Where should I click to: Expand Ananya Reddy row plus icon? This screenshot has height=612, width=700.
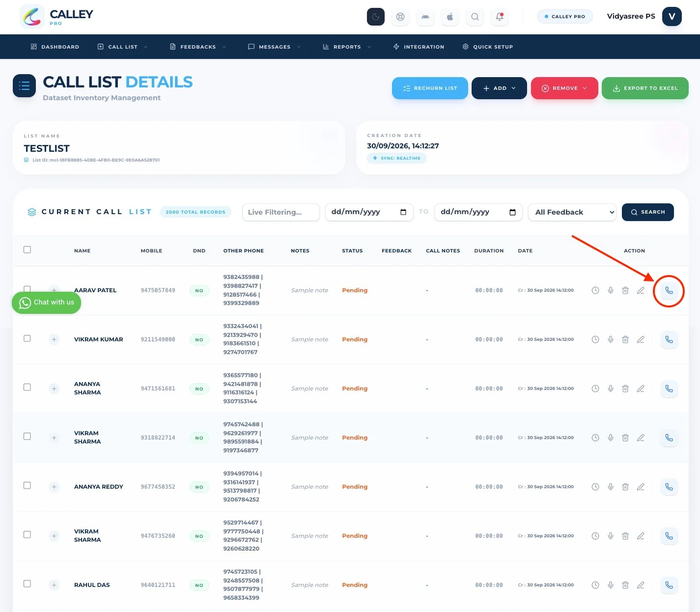click(54, 487)
